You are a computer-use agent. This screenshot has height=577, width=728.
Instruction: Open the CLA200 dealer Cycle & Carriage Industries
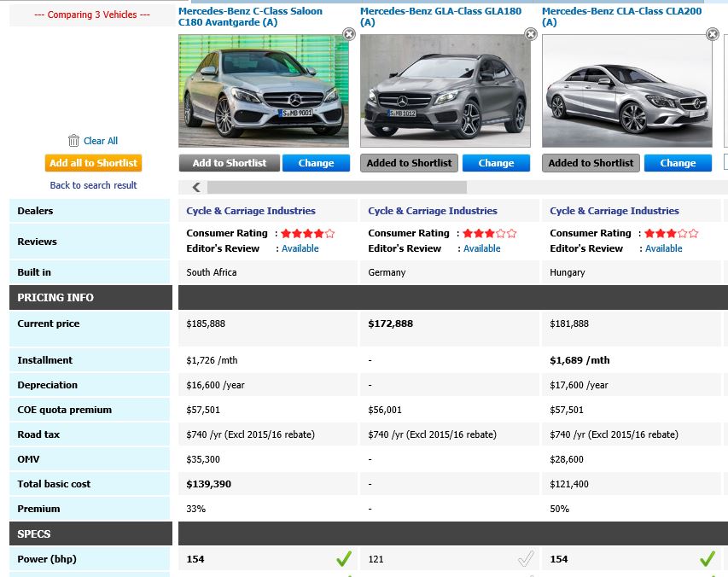[x=614, y=211]
